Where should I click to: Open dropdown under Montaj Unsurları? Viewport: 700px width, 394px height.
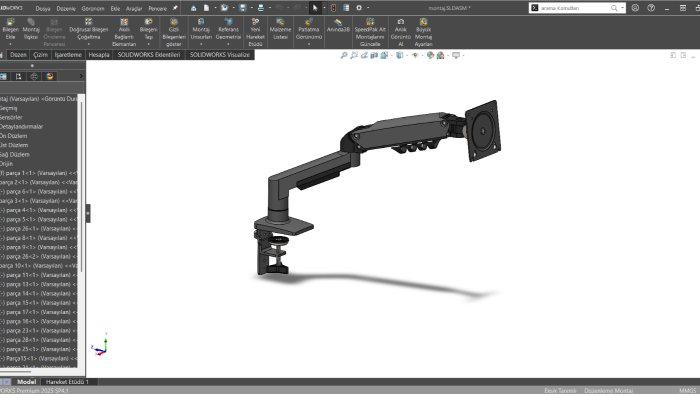click(x=201, y=44)
